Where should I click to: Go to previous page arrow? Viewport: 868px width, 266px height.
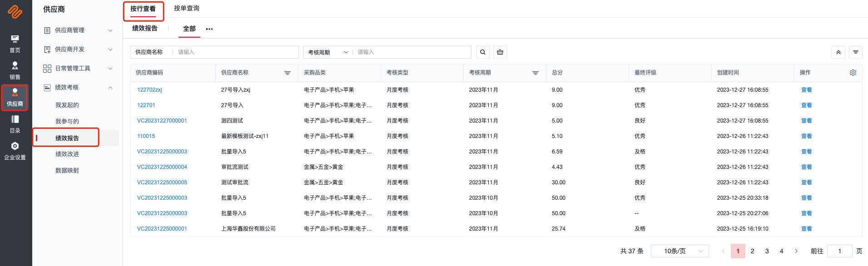[723, 251]
